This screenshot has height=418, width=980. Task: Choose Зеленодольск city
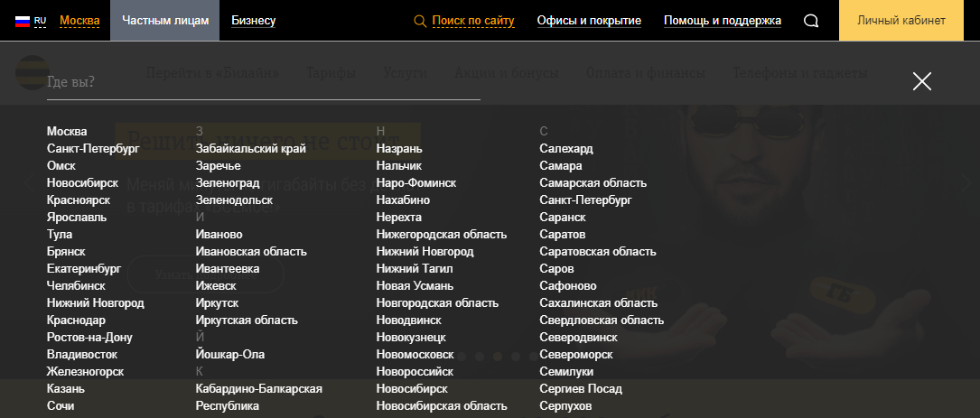tap(234, 200)
